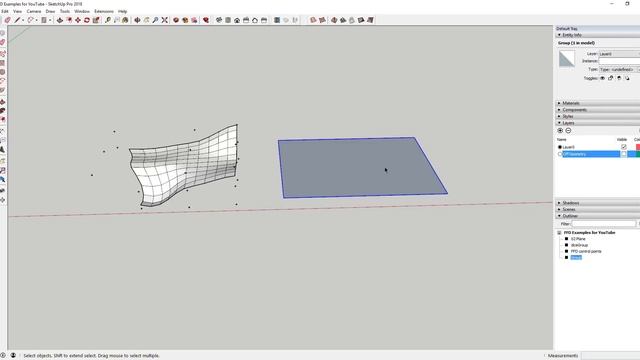Screen dimensions: 640x360
Task: Toggle the Cast Shadows icon in Entity Info
Action: point(619,78)
